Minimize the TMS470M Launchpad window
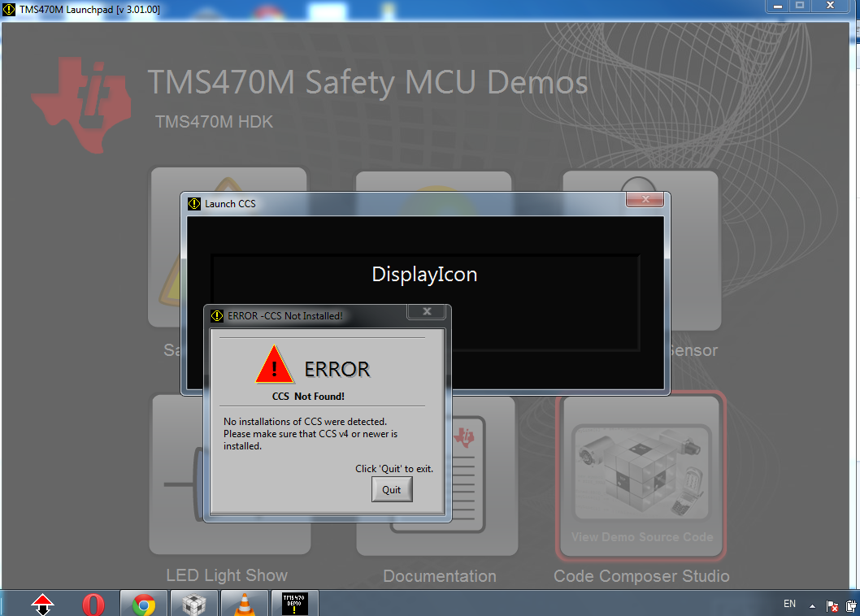The width and height of the screenshot is (860, 616). point(777,6)
